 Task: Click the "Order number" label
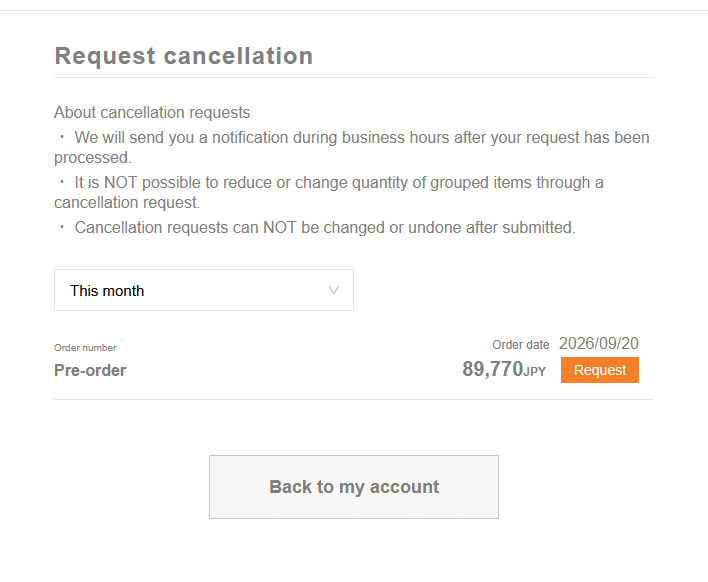(x=85, y=348)
